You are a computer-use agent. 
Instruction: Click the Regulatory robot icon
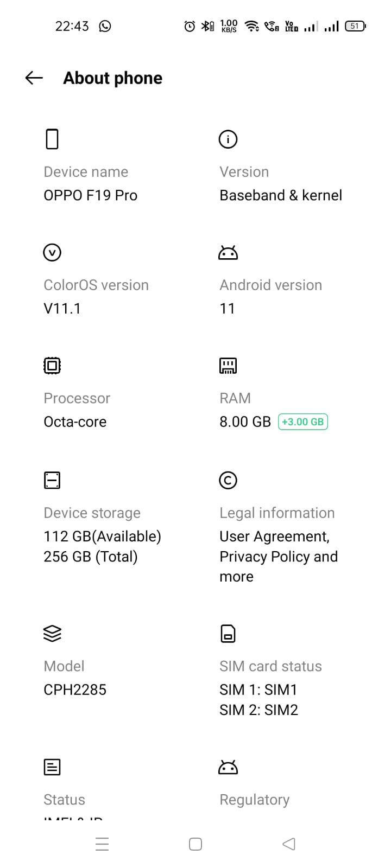coord(228,767)
